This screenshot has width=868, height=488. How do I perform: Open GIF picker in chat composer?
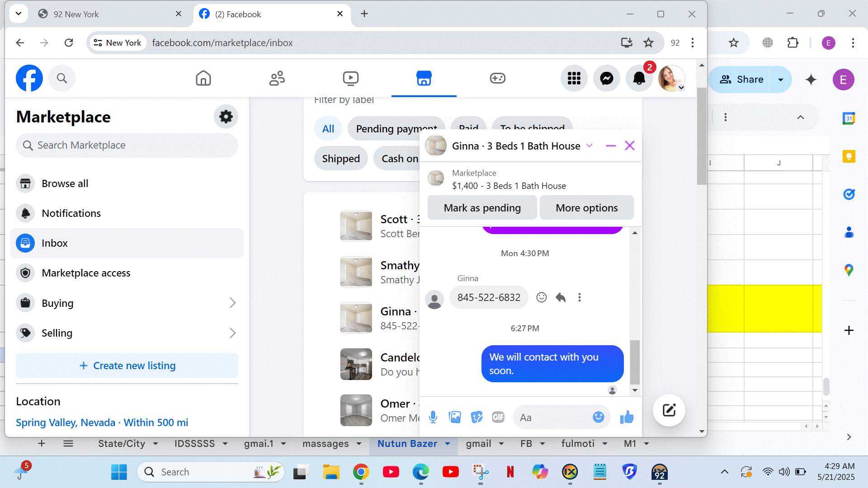click(498, 417)
